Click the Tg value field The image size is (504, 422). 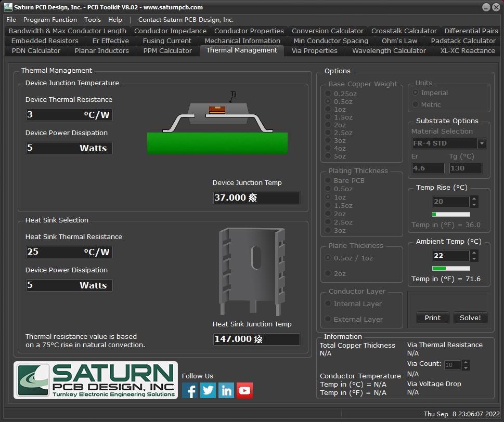[466, 168]
